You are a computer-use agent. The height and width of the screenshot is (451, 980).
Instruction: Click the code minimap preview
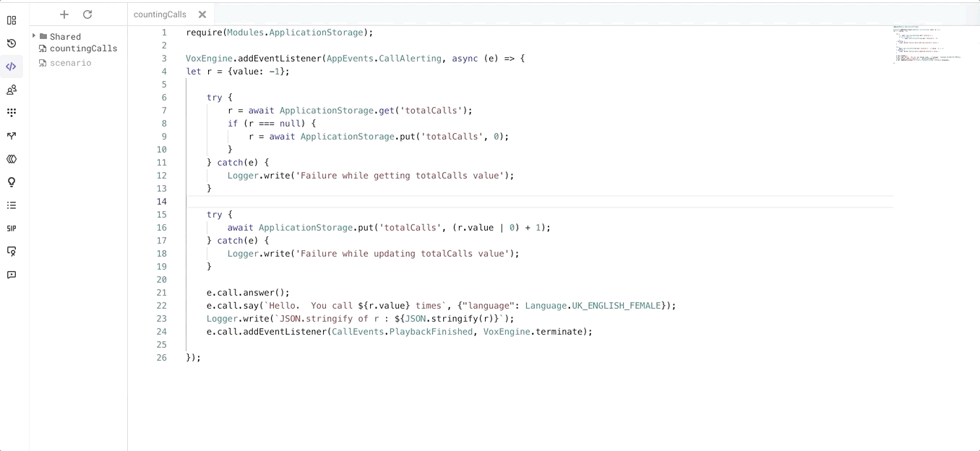(x=929, y=45)
